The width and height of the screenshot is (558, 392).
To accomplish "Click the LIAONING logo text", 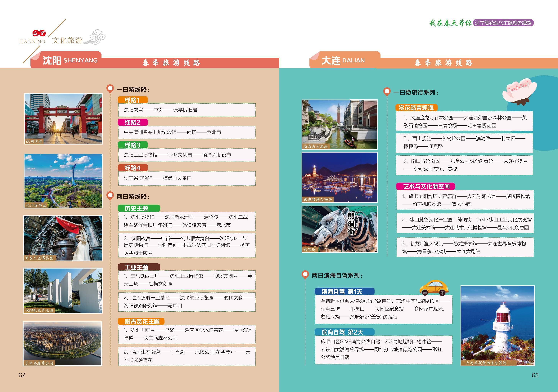I will click(x=32, y=41).
